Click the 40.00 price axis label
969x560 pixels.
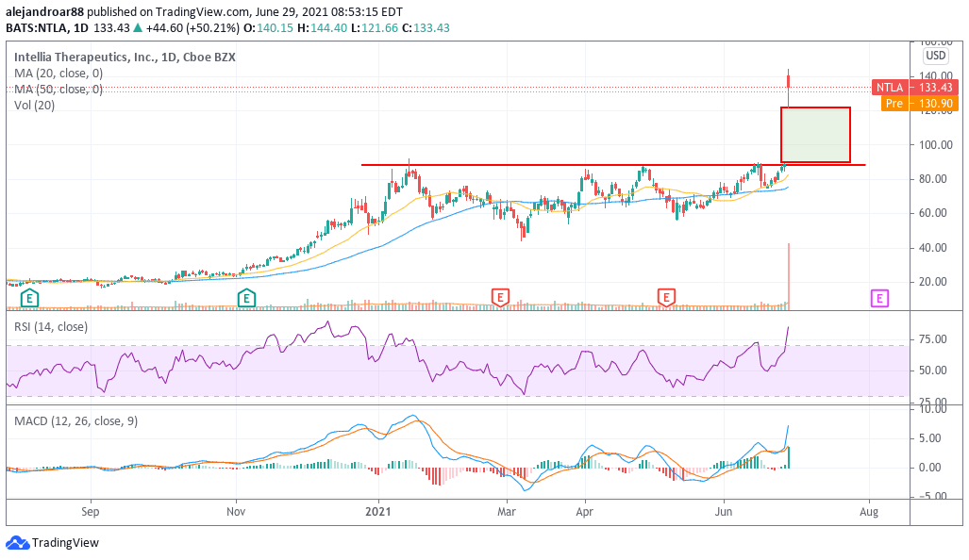click(x=932, y=248)
